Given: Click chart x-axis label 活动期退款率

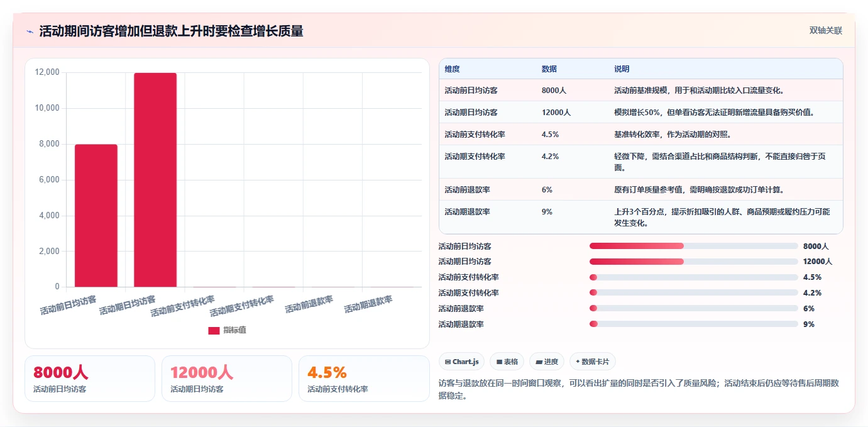Looking at the screenshot, I should [x=368, y=304].
